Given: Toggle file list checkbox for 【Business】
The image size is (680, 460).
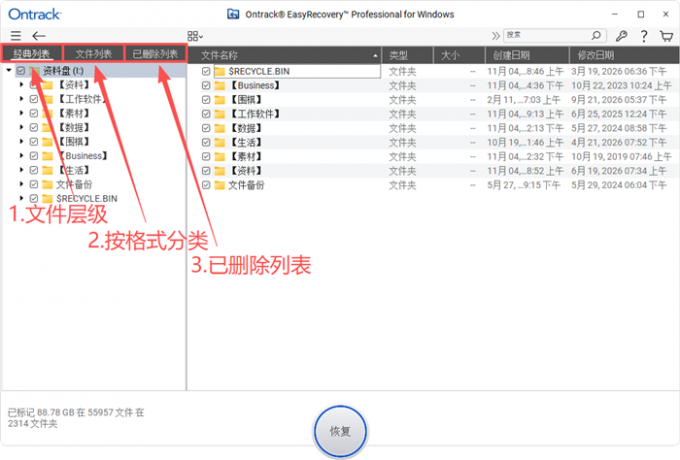Looking at the screenshot, I should (x=206, y=85).
